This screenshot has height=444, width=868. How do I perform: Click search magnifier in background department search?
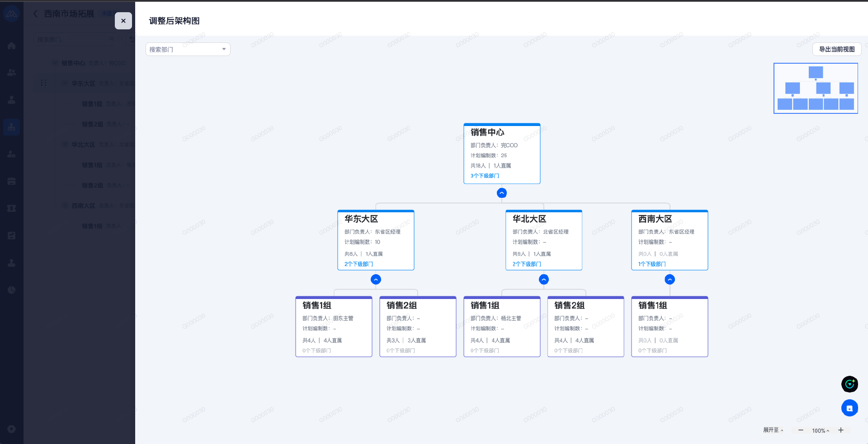(x=112, y=39)
